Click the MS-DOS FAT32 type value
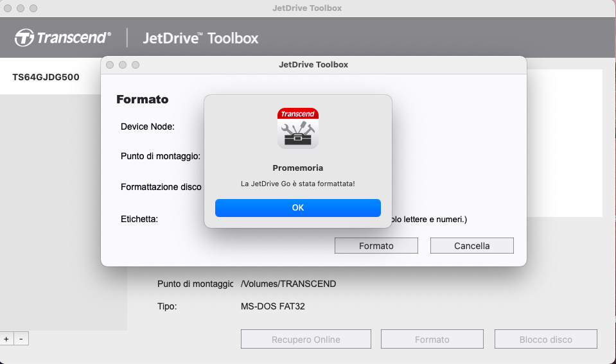 [x=272, y=306]
